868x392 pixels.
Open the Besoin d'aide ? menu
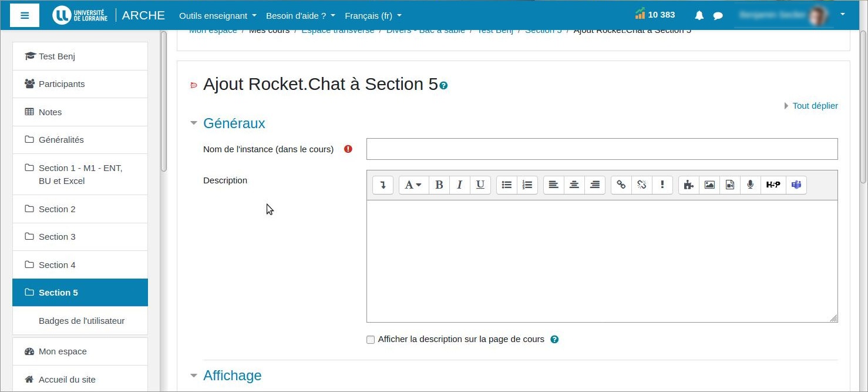click(x=300, y=16)
